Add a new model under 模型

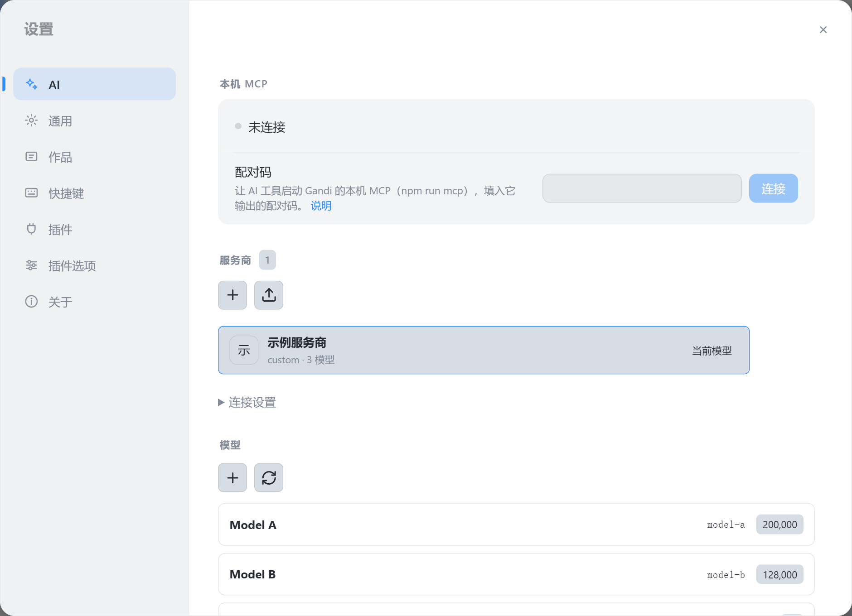pos(232,477)
